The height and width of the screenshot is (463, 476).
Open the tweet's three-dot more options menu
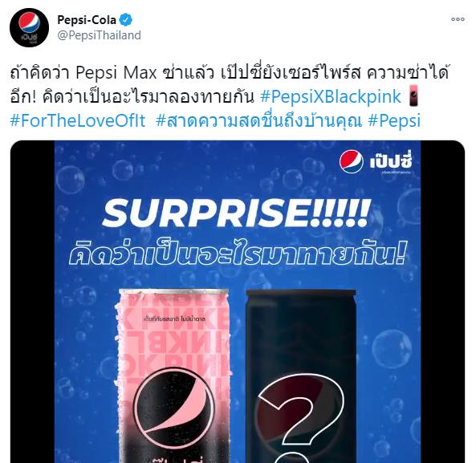(458, 19)
